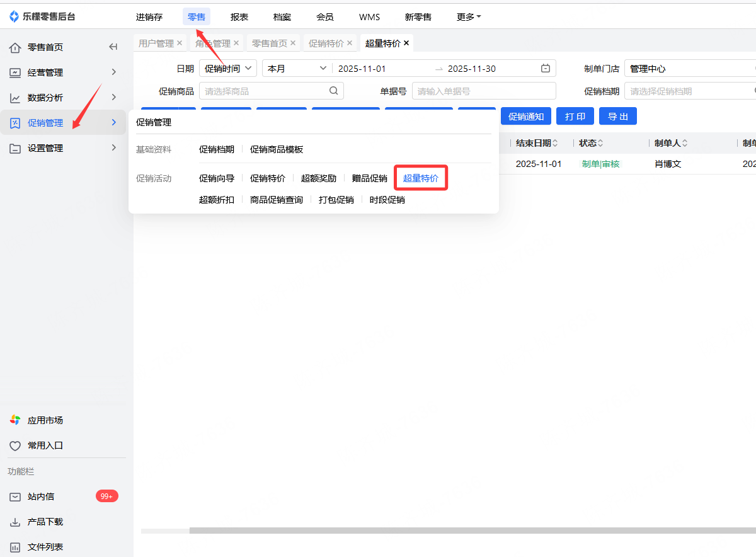The image size is (756, 557).
Task: Click the 导出 button
Action: coord(618,117)
